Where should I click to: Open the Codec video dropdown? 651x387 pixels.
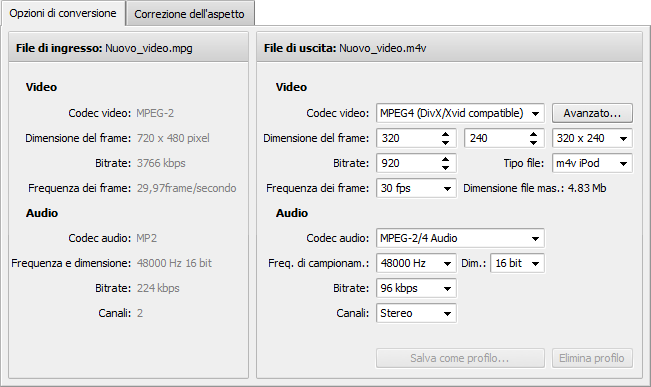(460, 113)
